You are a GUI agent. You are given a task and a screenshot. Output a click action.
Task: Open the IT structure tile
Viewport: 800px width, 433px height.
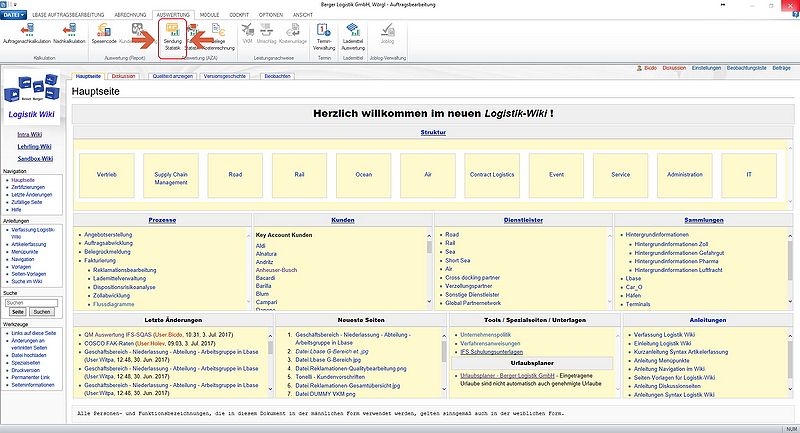pos(749,175)
